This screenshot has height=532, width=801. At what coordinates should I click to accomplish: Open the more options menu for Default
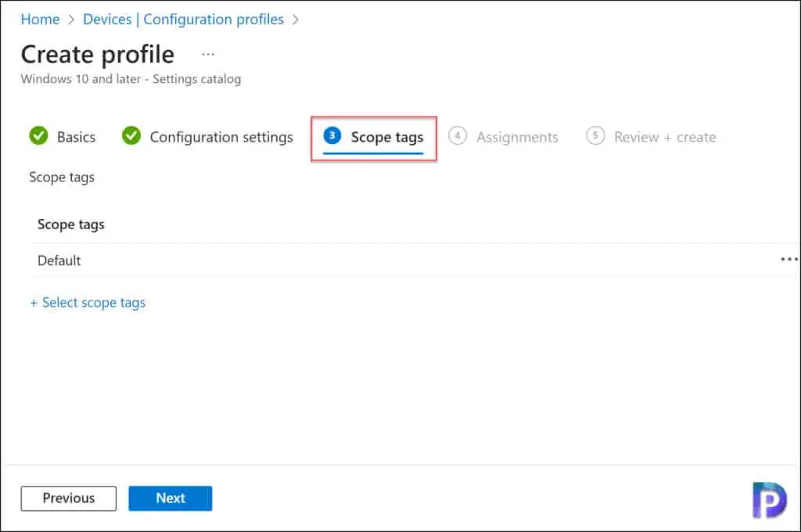point(788,260)
